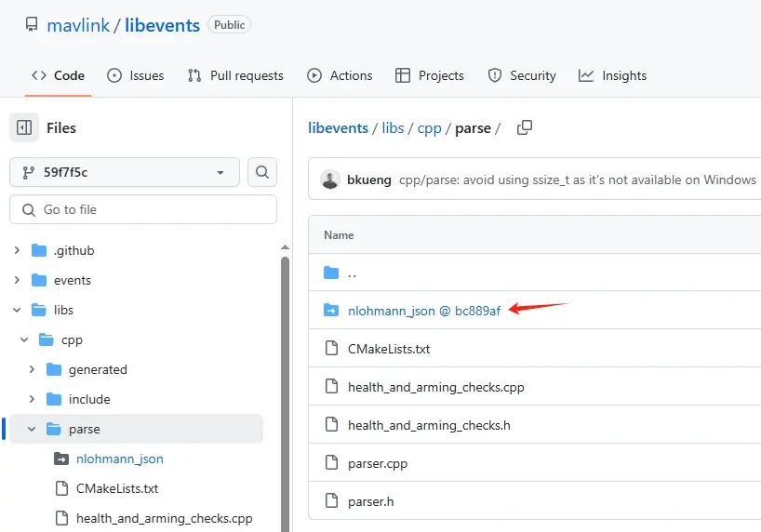761x532 pixels.
Task: Open the Issues tab
Action: (x=136, y=75)
